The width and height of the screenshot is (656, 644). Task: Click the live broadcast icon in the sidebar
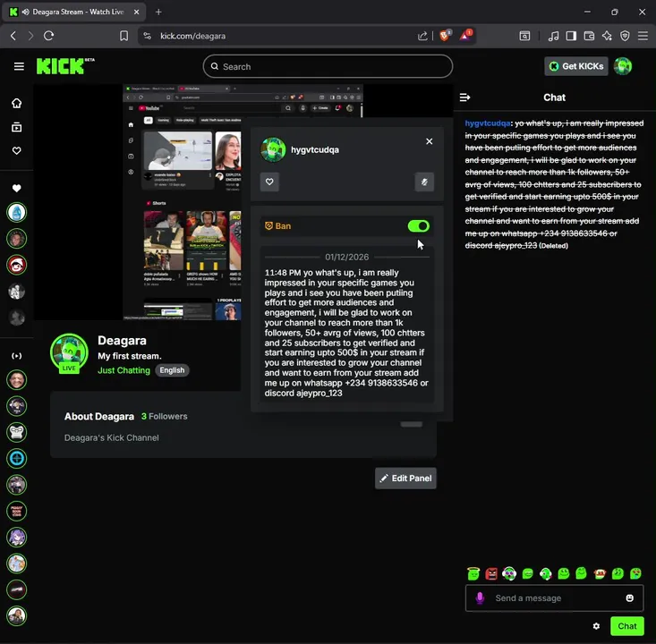pos(17,356)
